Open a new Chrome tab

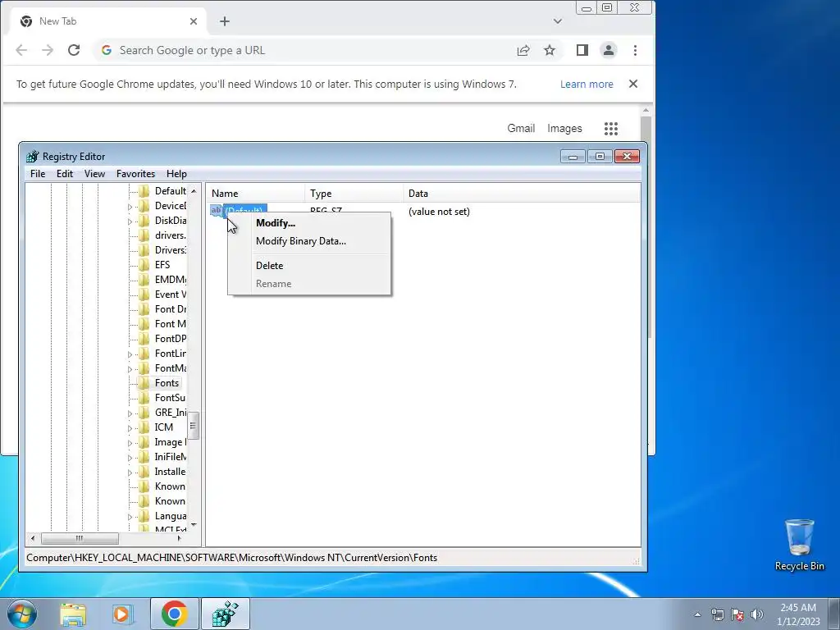[225, 21]
